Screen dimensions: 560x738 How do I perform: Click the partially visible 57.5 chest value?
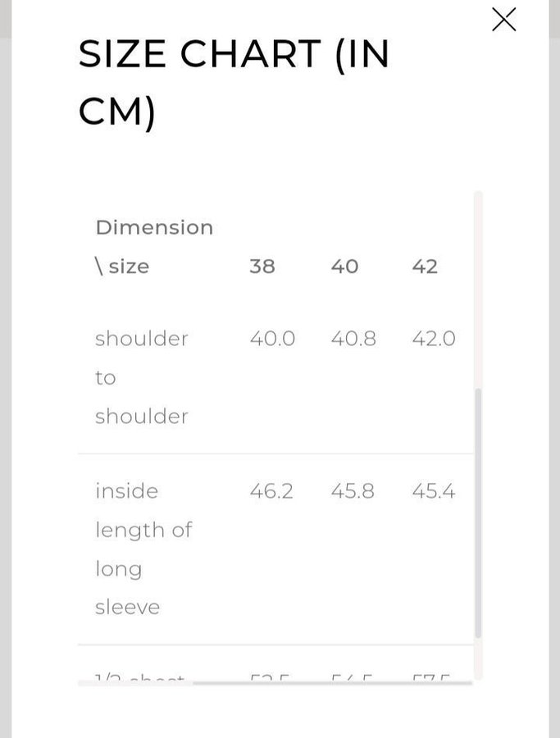[x=432, y=677]
